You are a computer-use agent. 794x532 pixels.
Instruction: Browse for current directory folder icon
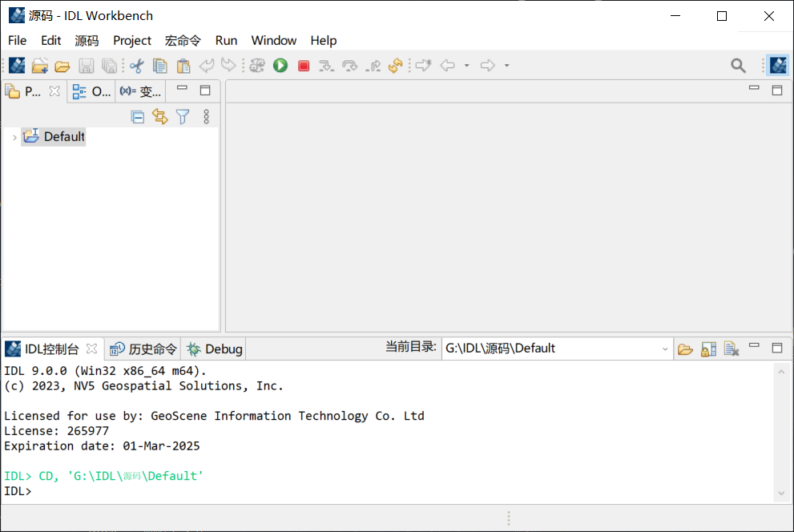tap(685, 349)
